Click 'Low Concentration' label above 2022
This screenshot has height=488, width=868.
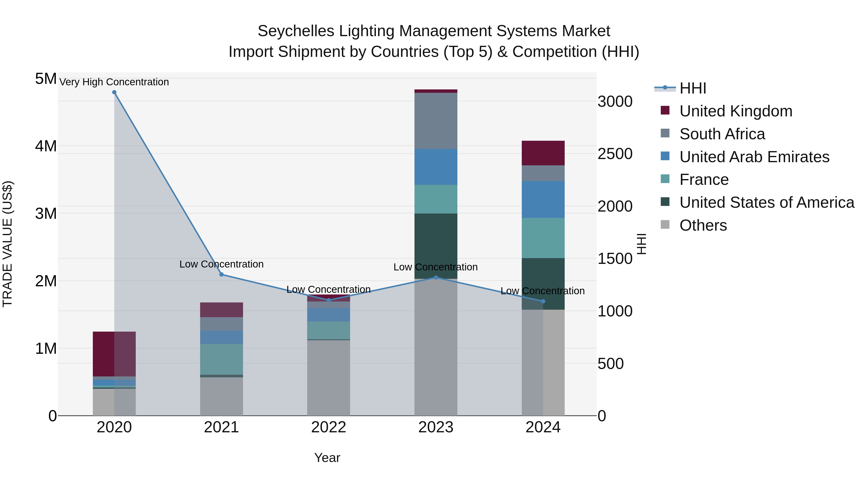(x=329, y=289)
